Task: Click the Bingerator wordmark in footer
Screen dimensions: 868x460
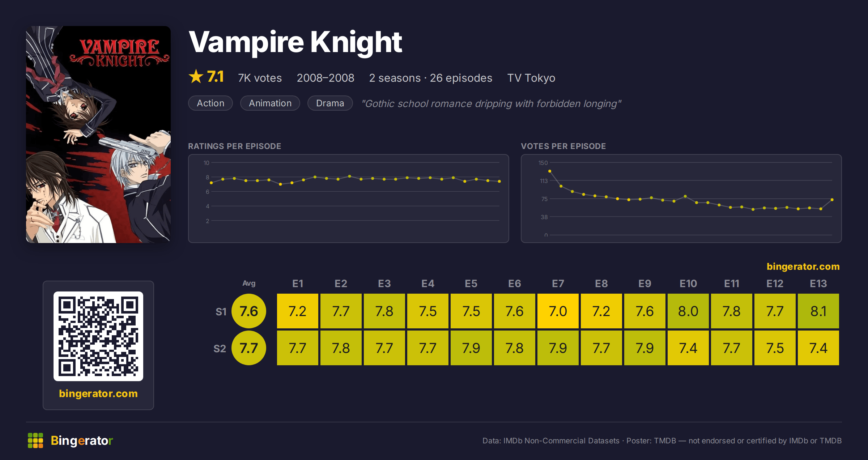Action: click(x=82, y=440)
